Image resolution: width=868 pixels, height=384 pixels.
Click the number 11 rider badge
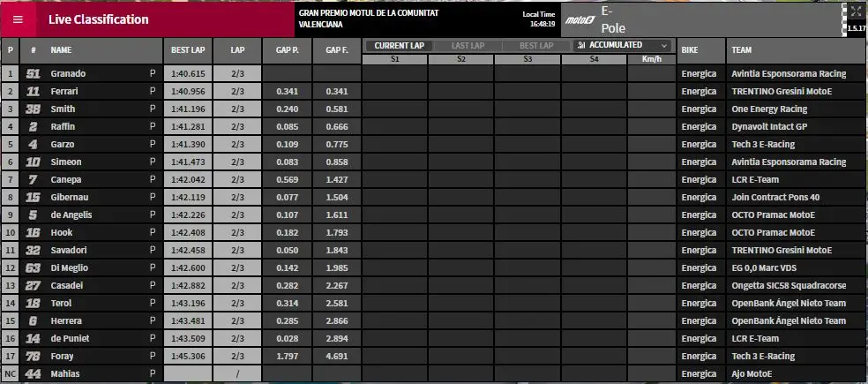(x=34, y=92)
